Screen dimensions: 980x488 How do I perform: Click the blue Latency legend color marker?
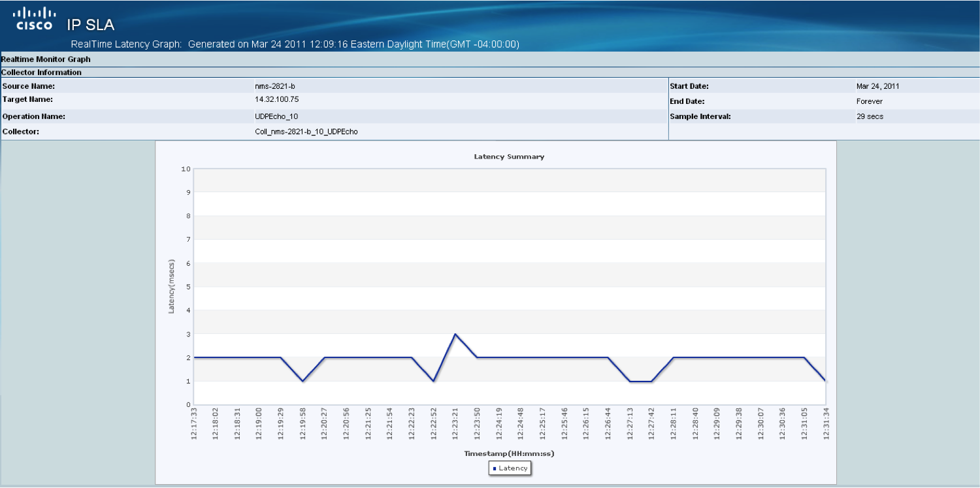coord(495,468)
